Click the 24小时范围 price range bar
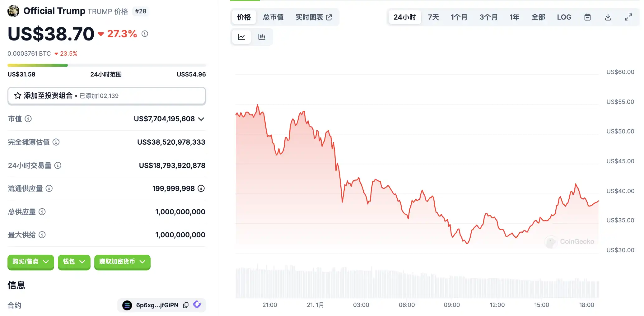 click(106, 65)
